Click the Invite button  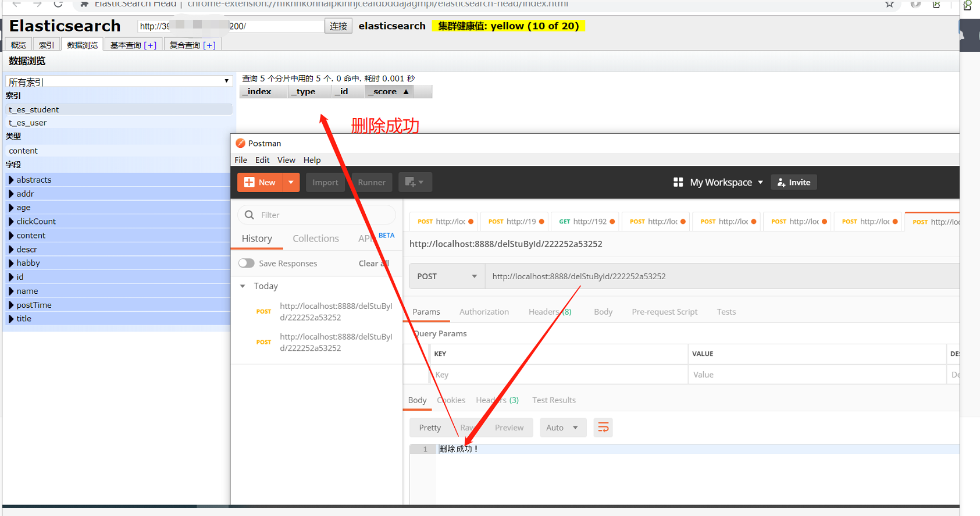tap(794, 182)
